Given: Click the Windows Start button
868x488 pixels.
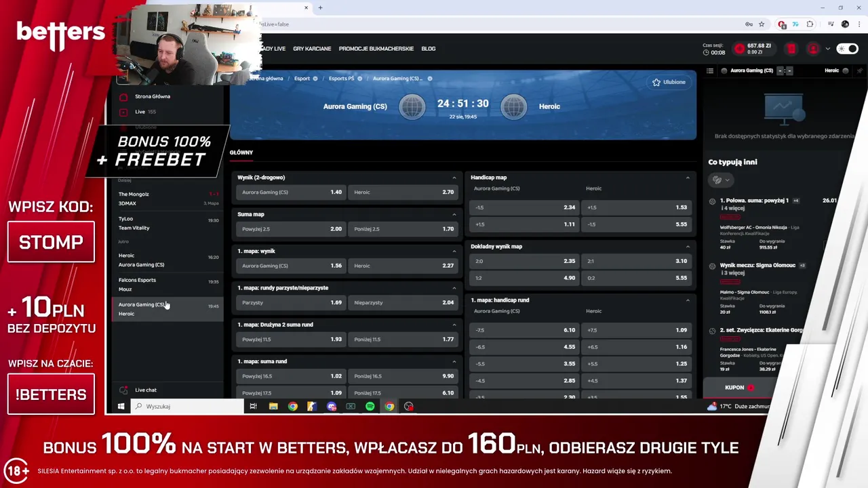Looking at the screenshot, I should click(121, 407).
